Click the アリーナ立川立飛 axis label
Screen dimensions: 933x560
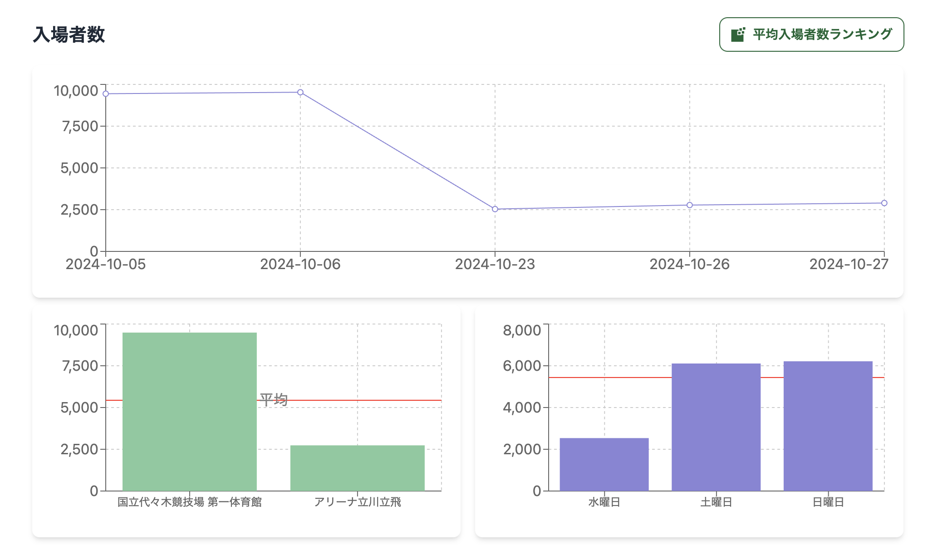pos(358,502)
